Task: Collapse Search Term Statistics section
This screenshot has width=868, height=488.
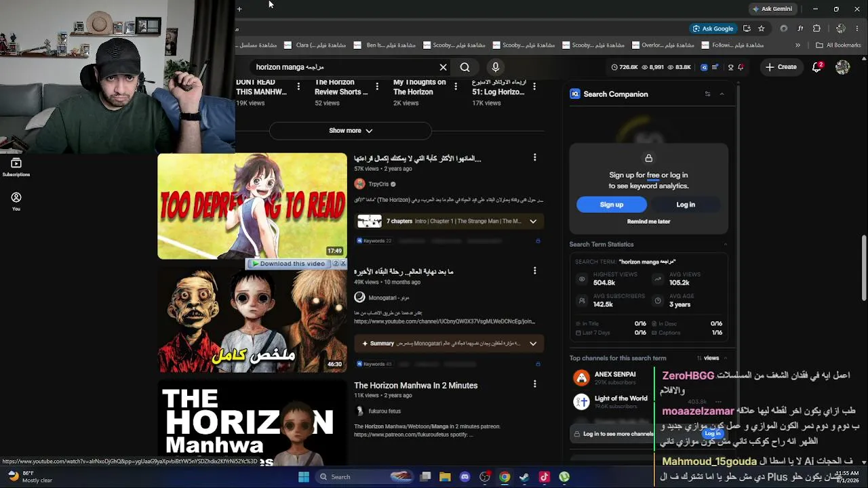Action: tap(725, 244)
